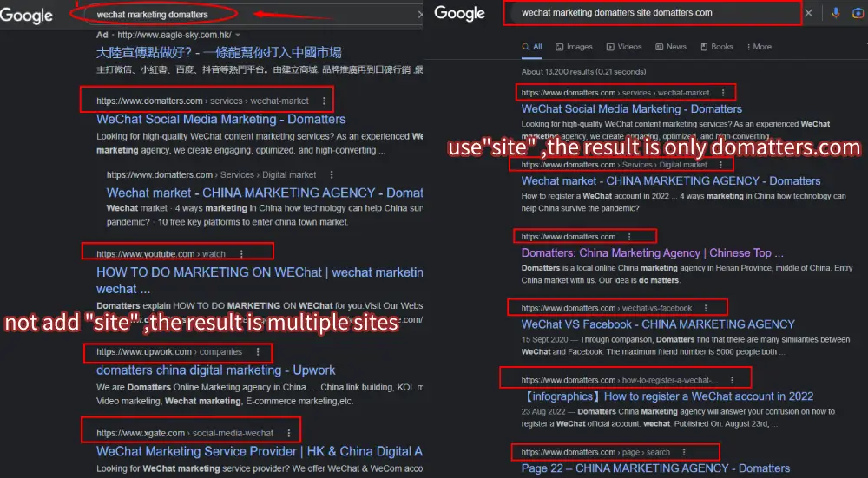Viewport: 868px width, 478px height.
Task: Switch to the Images tab
Action: 574,47
